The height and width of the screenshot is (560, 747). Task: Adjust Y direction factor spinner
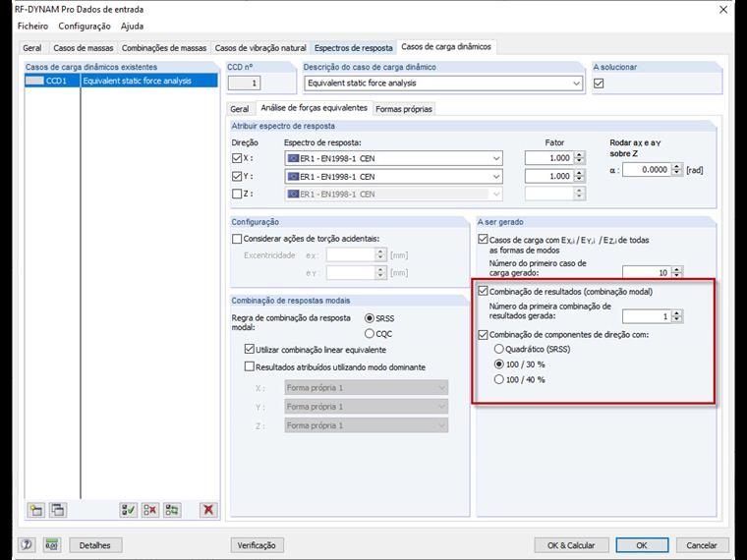(x=579, y=176)
